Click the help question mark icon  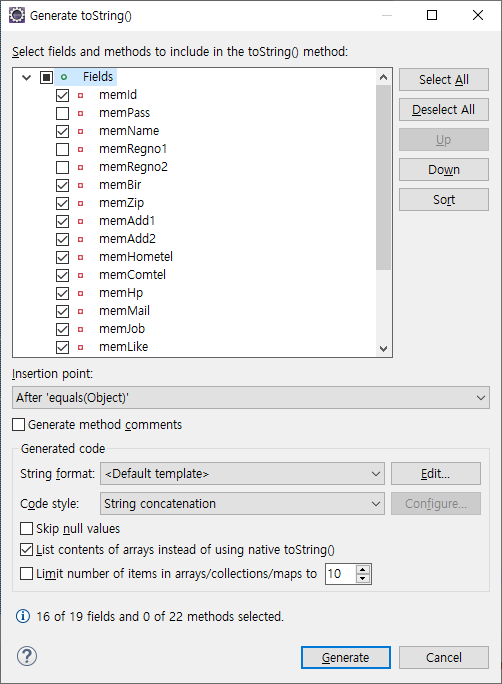click(27, 656)
